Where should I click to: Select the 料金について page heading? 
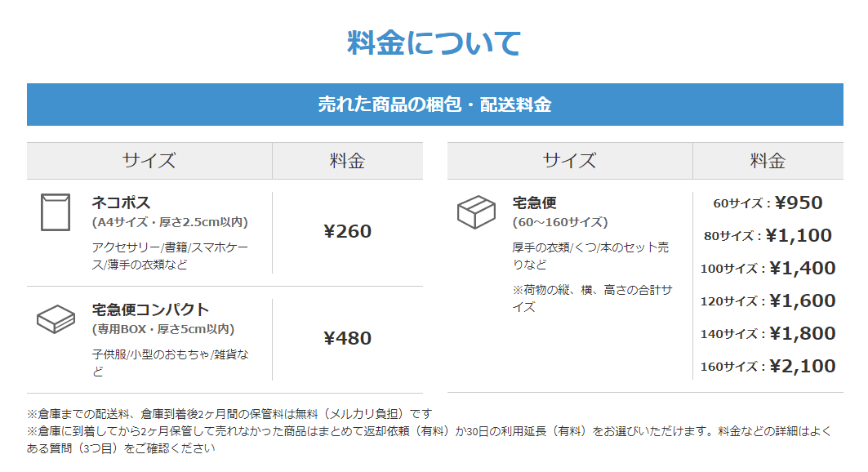pos(434,42)
